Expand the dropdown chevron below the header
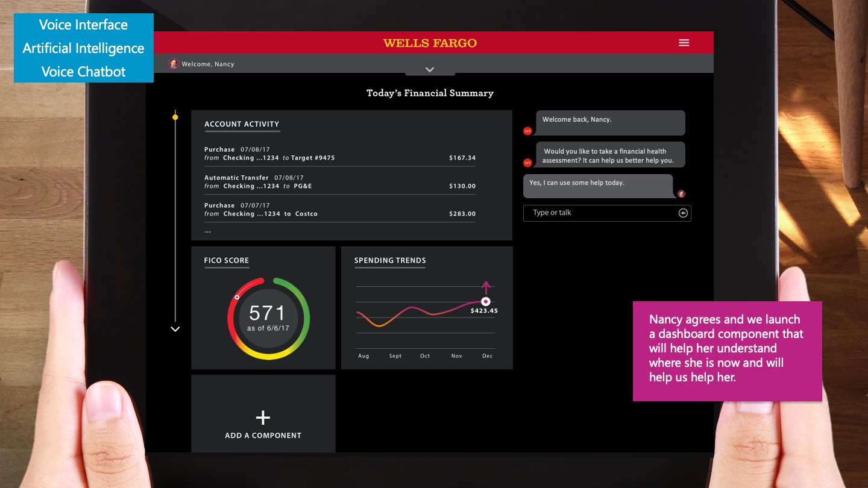The height and width of the screenshot is (488, 868). (x=430, y=70)
